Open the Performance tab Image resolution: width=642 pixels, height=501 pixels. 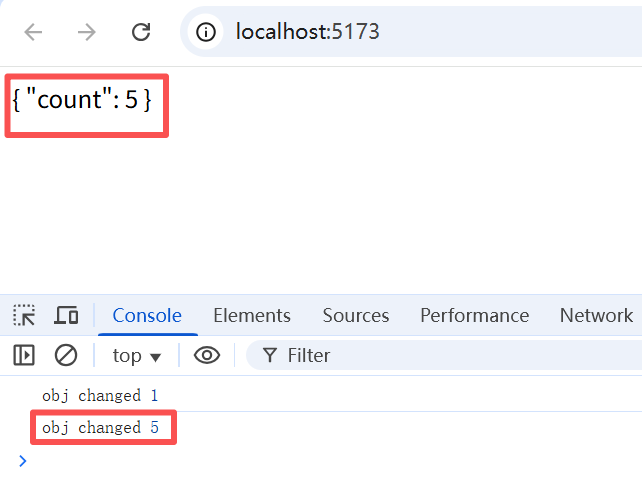tap(475, 315)
